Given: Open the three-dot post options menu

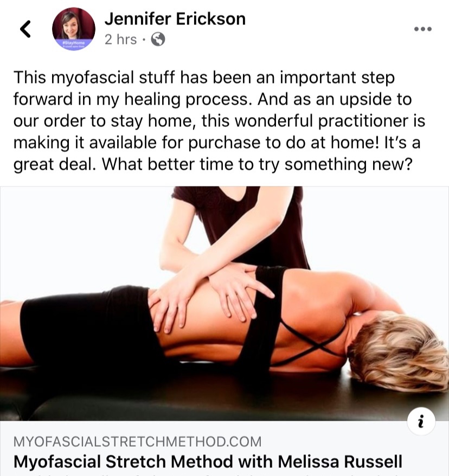Looking at the screenshot, I should tap(423, 29).
